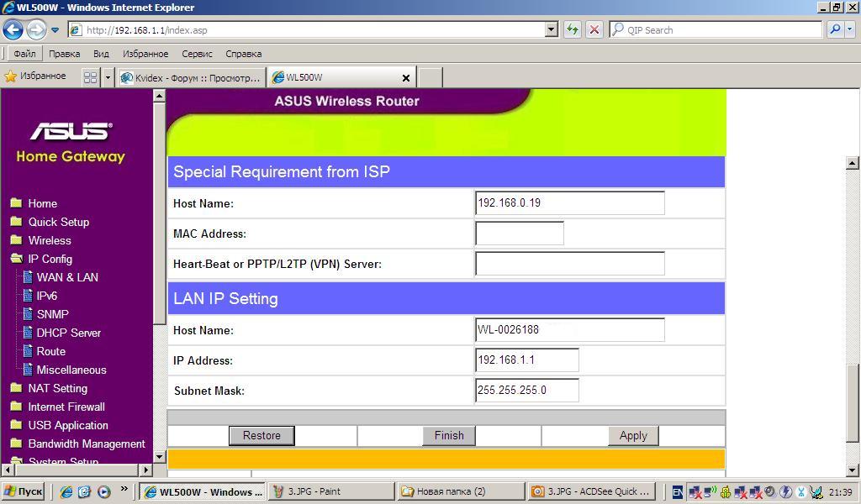Open the Home folder in sidebar
The width and height of the screenshot is (861, 504).
click(x=34, y=203)
